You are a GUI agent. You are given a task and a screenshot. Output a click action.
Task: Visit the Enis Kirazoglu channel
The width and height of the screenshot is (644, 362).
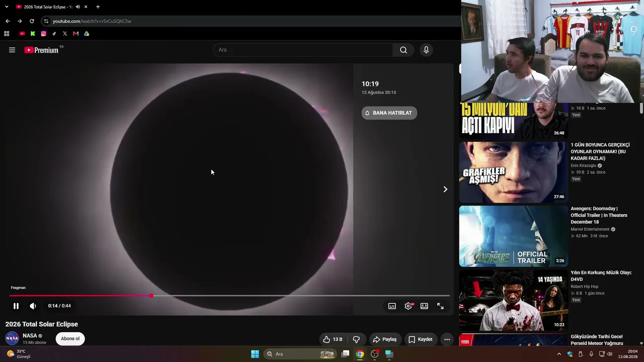pyautogui.click(x=583, y=165)
